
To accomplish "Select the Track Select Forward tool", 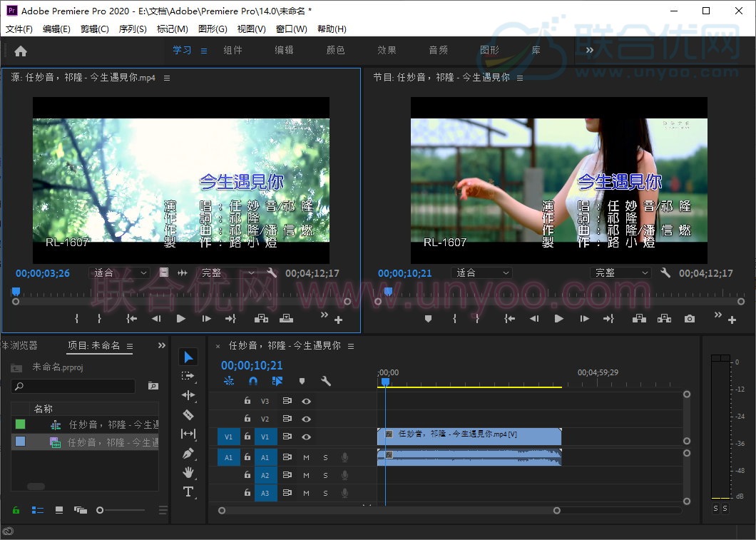I will [188, 376].
